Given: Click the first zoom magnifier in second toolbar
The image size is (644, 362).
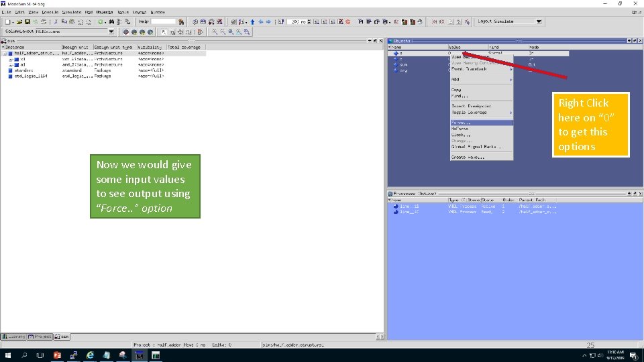Looking at the screenshot, I should [x=215, y=32].
